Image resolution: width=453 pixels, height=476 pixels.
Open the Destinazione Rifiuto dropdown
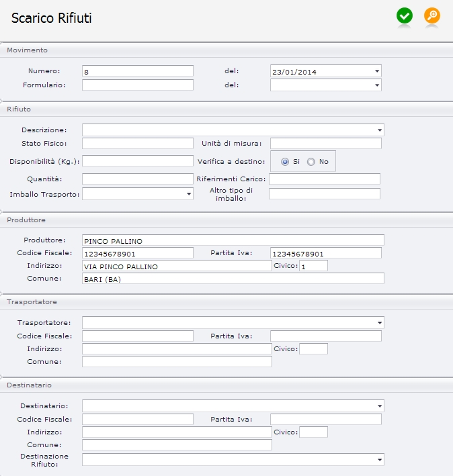tap(233, 460)
